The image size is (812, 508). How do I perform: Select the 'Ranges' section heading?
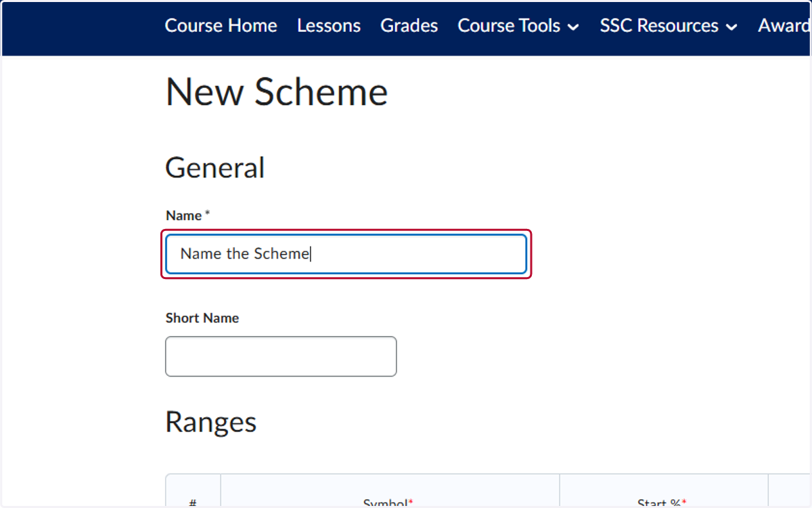pos(211,422)
